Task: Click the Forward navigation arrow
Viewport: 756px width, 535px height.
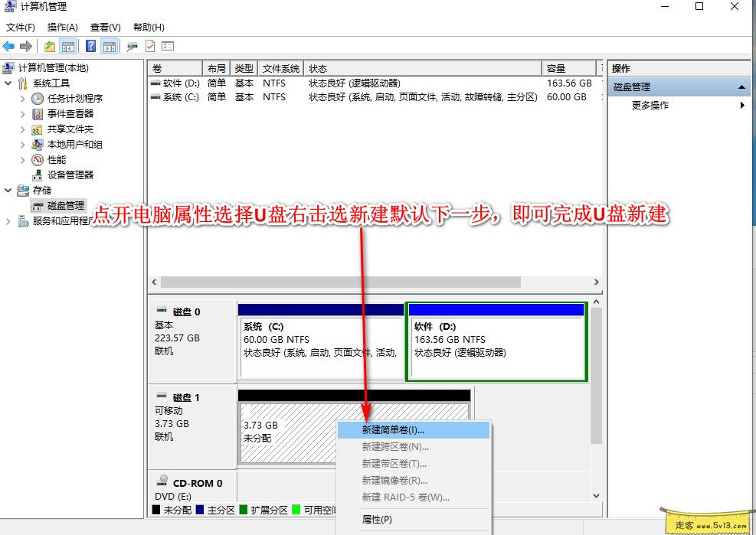Action: coord(25,45)
